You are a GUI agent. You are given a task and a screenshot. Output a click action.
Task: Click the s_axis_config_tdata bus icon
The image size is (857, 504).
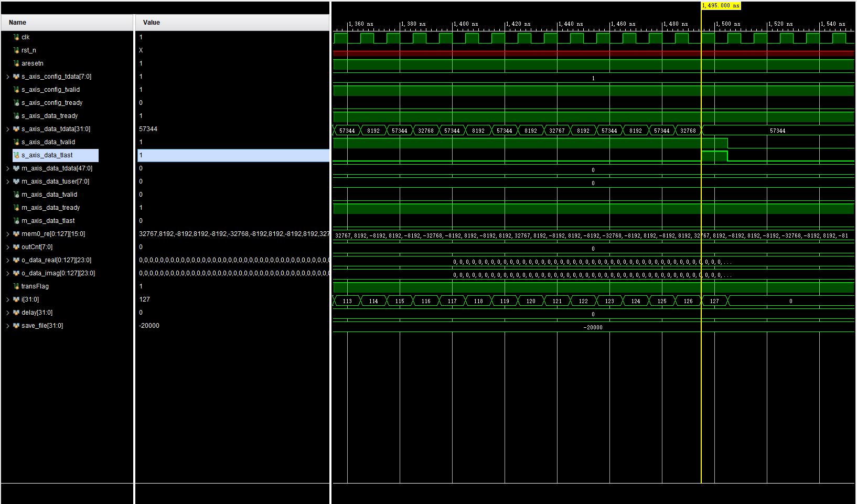(16, 77)
